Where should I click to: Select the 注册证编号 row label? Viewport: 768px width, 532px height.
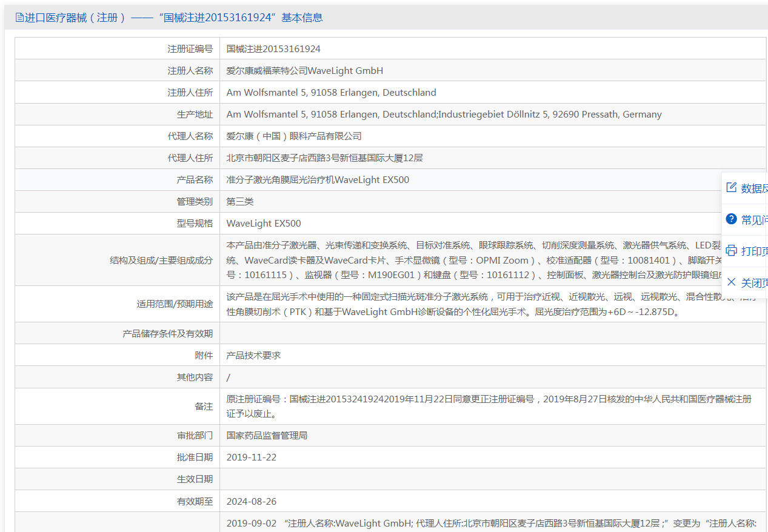pyautogui.click(x=190, y=49)
